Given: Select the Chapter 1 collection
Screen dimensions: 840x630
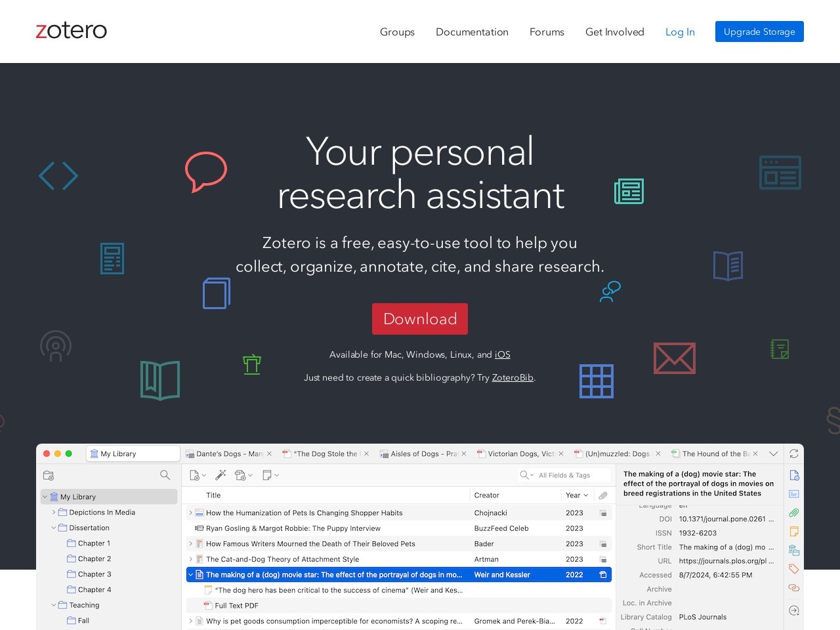Looking at the screenshot, I should pyautogui.click(x=94, y=543).
